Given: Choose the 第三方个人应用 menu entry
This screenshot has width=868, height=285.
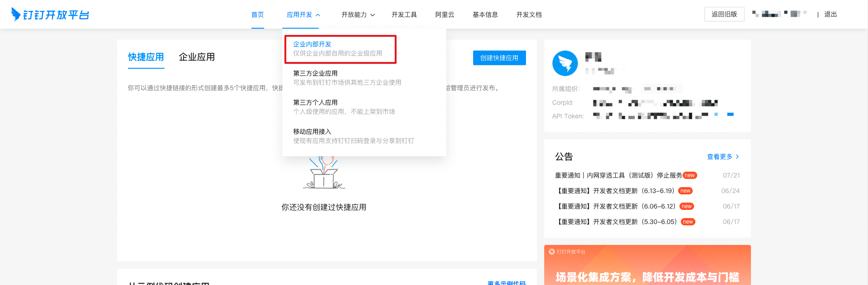Looking at the screenshot, I should pos(344,107).
